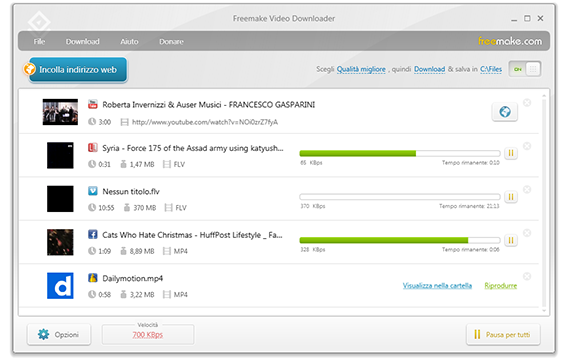Viewport: 570px width, 360px height.
Task: Click the 370 MB size text
Action: coord(145,208)
